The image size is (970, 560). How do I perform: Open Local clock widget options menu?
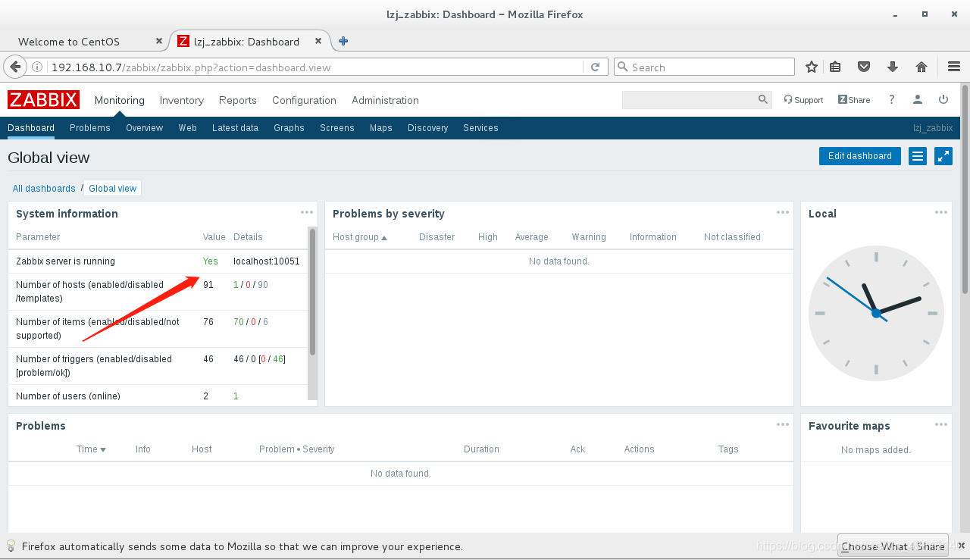coord(941,212)
